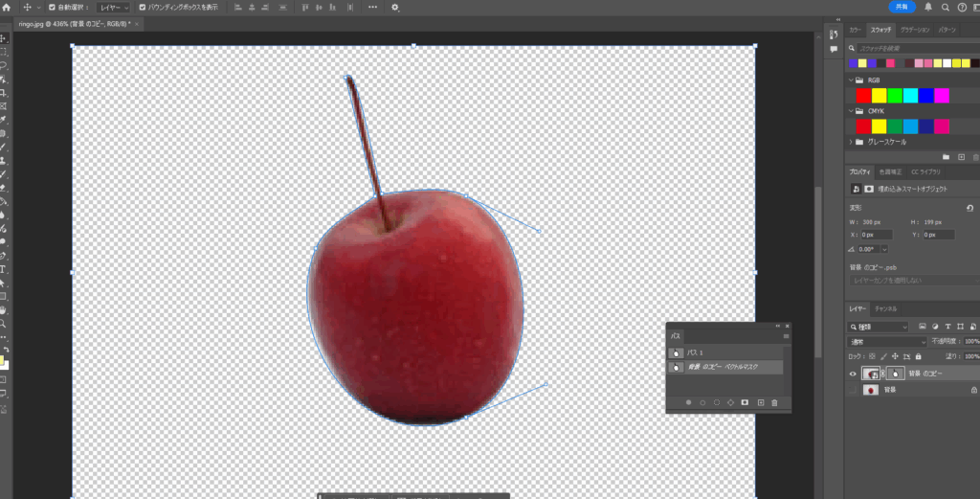Toggle the 自動選択 checkbox
980x499 pixels.
point(52,7)
